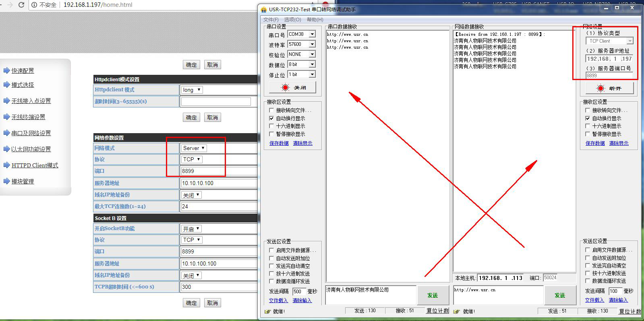Open the 网络模式 Server dropdown
The image size is (644, 321).
click(194, 148)
